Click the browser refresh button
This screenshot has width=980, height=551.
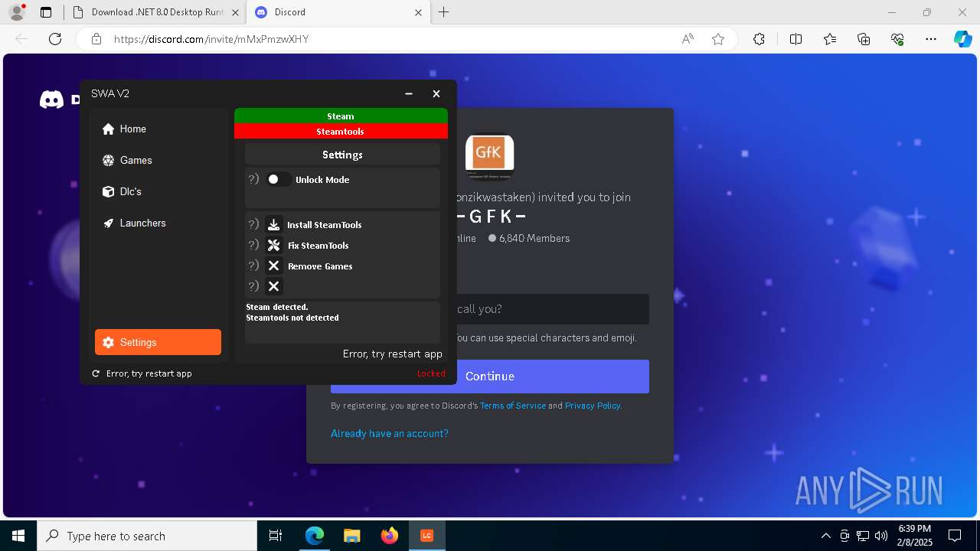pos(55,39)
